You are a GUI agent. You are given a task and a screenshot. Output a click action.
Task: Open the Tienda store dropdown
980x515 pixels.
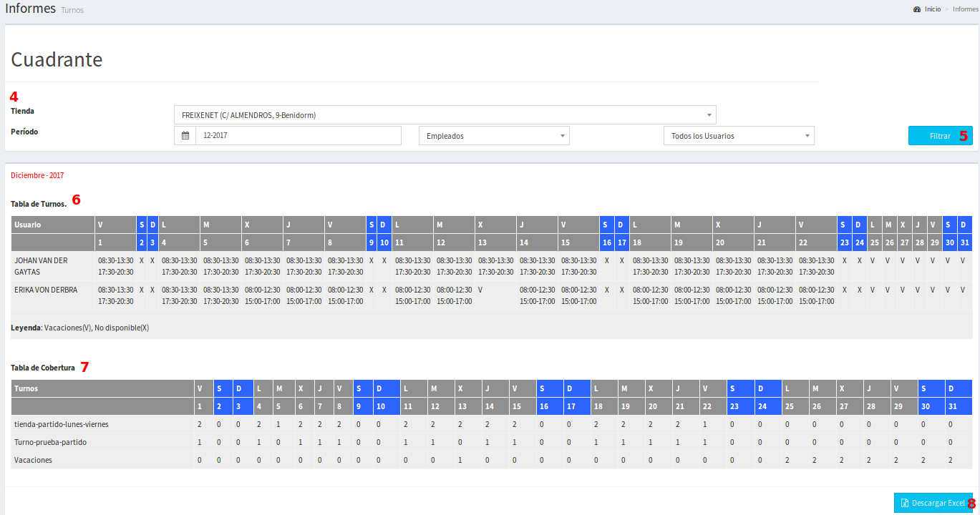pos(445,115)
